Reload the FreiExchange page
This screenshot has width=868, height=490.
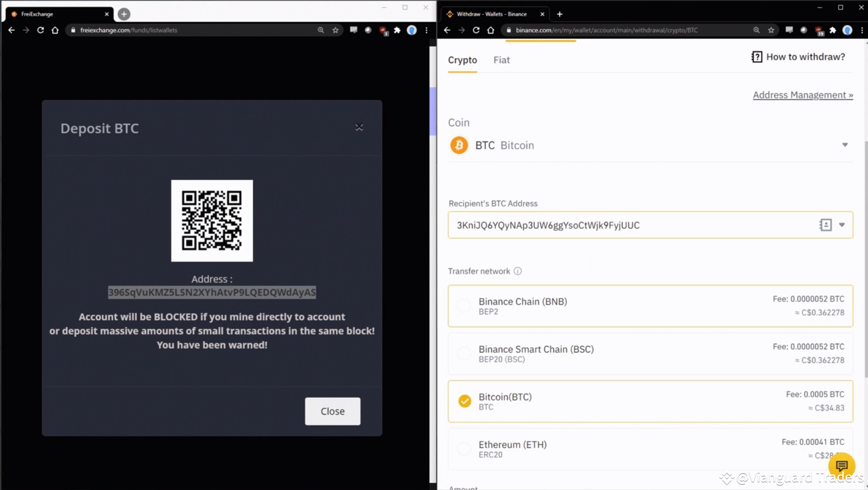tap(40, 30)
